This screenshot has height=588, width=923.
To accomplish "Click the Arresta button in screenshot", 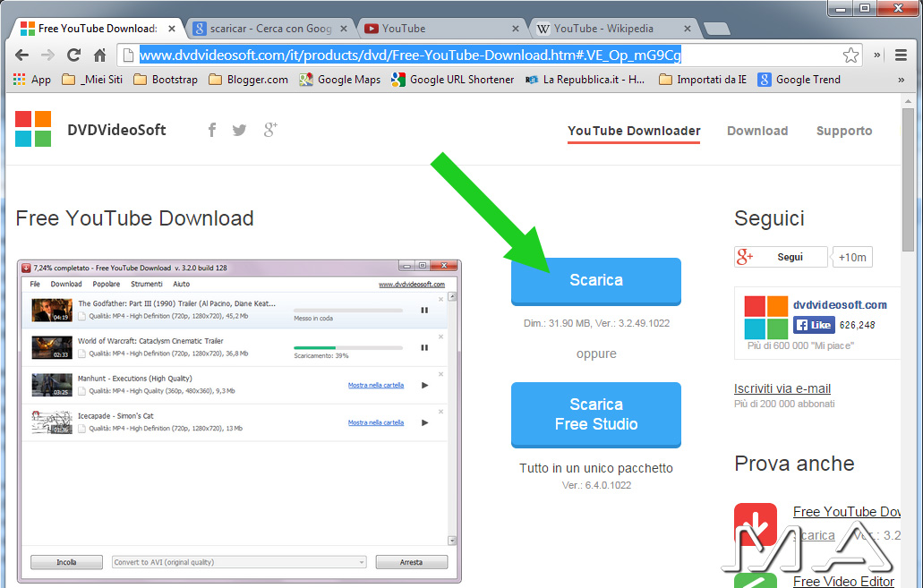I will 411,563.
